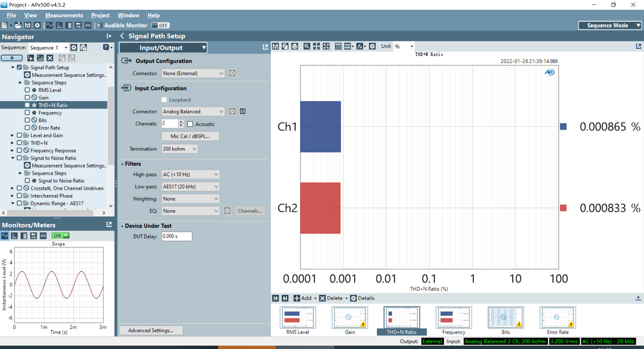The image size is (644, 349).
Task: Check the Acoustic checkbox
Action: [x=190, y=124]
